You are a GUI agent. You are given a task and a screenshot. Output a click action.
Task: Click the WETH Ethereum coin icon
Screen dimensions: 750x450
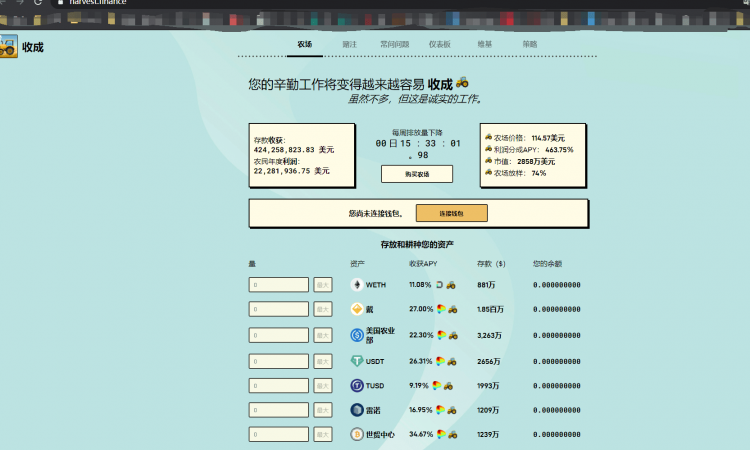(357, 285)
